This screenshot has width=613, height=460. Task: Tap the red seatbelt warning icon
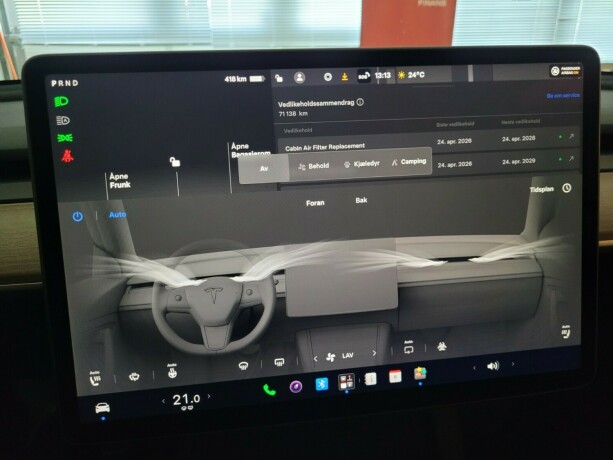(67, 156)
